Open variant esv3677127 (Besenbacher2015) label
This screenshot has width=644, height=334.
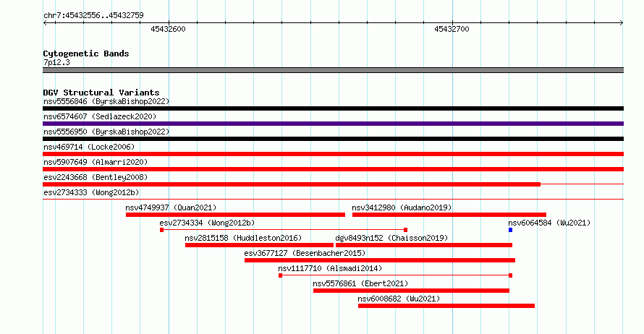click(x=305, y=253)
